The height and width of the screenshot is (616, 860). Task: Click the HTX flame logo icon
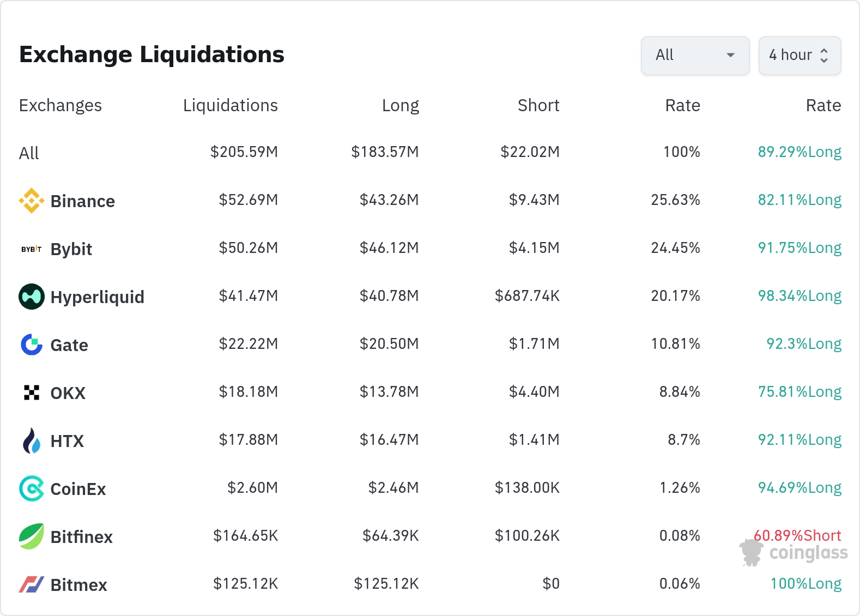[32, 440]
